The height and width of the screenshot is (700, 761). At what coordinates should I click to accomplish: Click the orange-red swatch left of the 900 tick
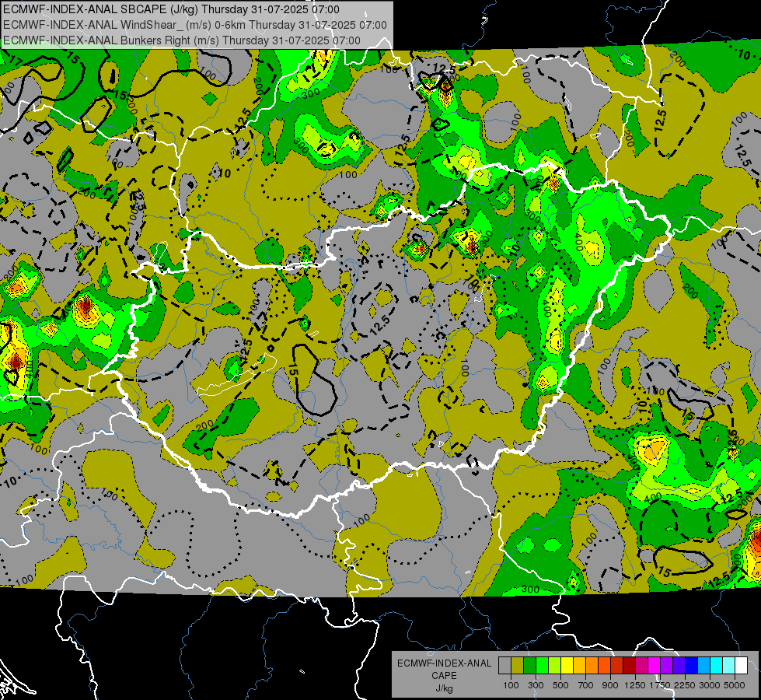click(604, 665)
